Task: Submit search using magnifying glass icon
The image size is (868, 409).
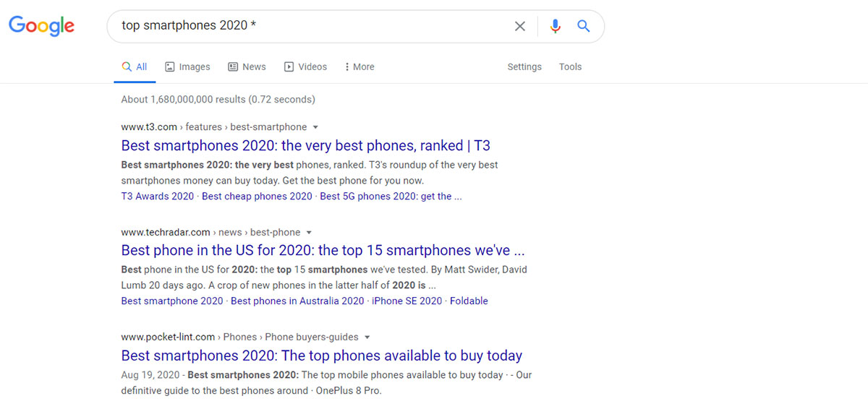Action: pos(583,26)
